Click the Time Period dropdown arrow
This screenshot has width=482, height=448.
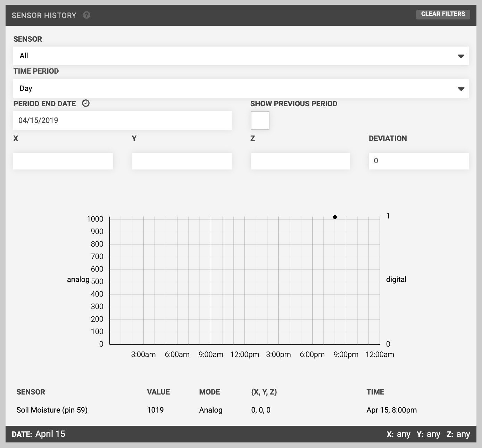pyautogui.click(x=461, y=89)
